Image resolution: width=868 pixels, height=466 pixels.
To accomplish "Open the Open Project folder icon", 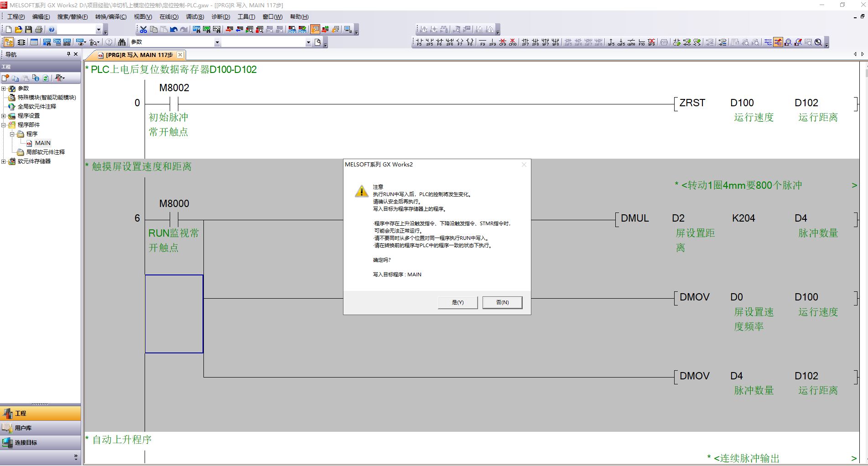I will tap(18, 30).
